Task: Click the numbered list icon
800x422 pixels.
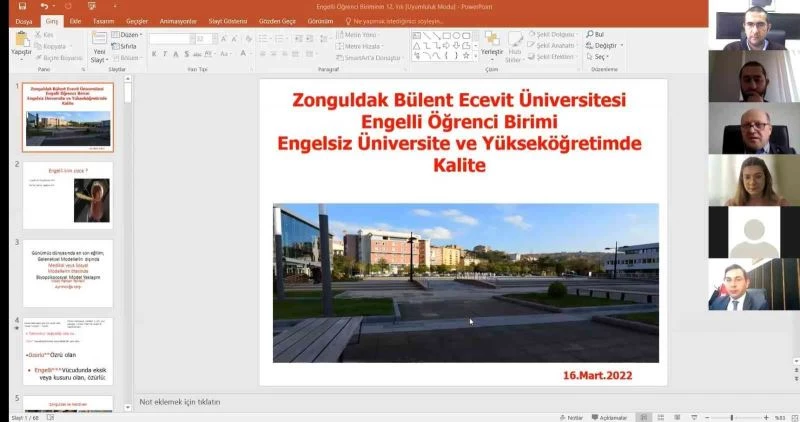Action: tap(281, 39)
